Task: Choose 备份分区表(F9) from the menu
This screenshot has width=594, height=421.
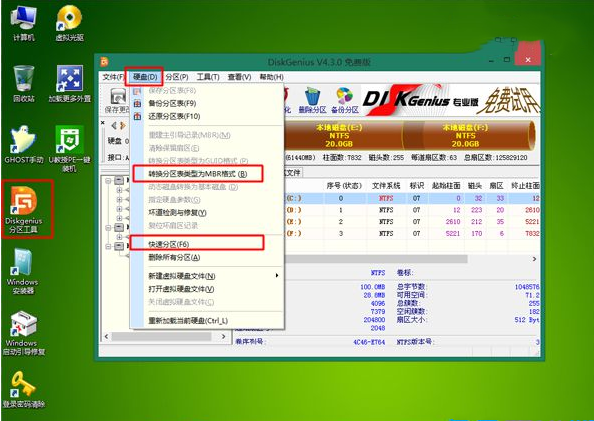Action: [207, 103]
